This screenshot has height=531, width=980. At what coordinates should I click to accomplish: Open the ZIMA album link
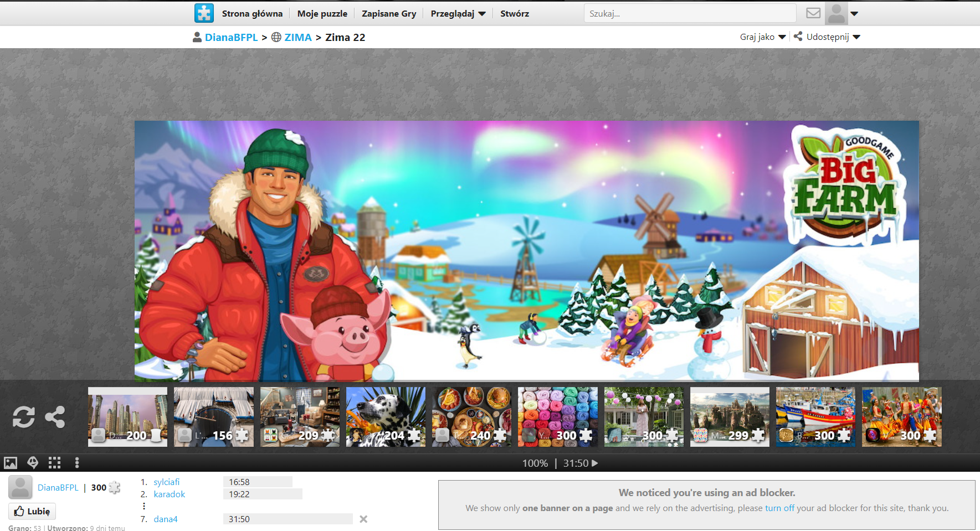pos(298,37)
